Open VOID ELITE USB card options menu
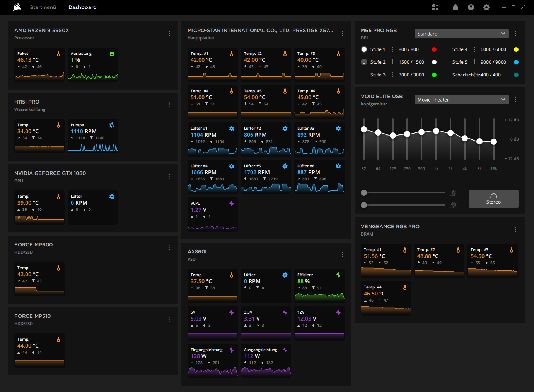534x392 pixels. pyautogui.click(x=515, y=100)
